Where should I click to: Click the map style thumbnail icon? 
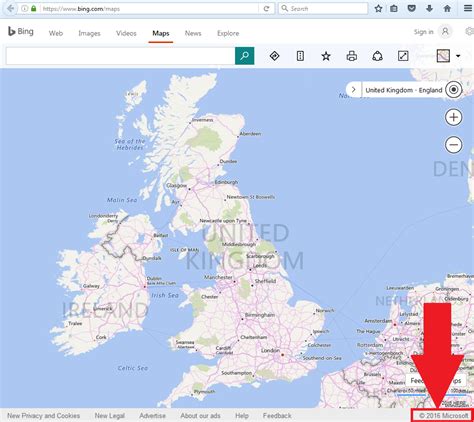pyautogui.click(x=443, y=56)
